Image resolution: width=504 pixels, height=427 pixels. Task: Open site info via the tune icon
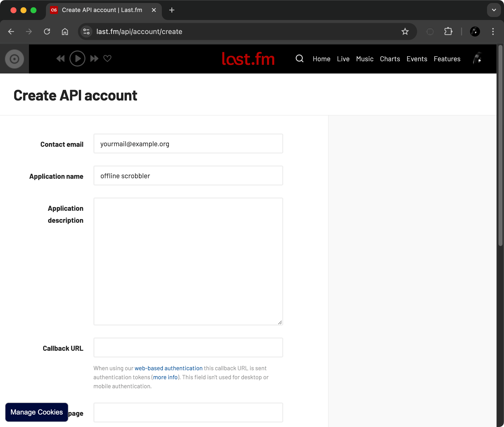tap(86, 31)
